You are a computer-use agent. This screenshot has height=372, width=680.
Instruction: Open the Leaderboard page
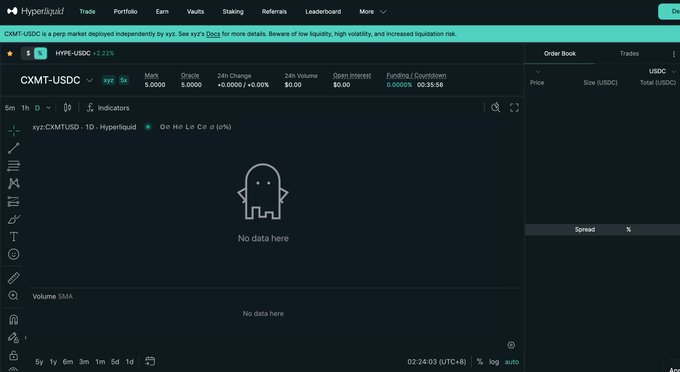pos(323,12)
